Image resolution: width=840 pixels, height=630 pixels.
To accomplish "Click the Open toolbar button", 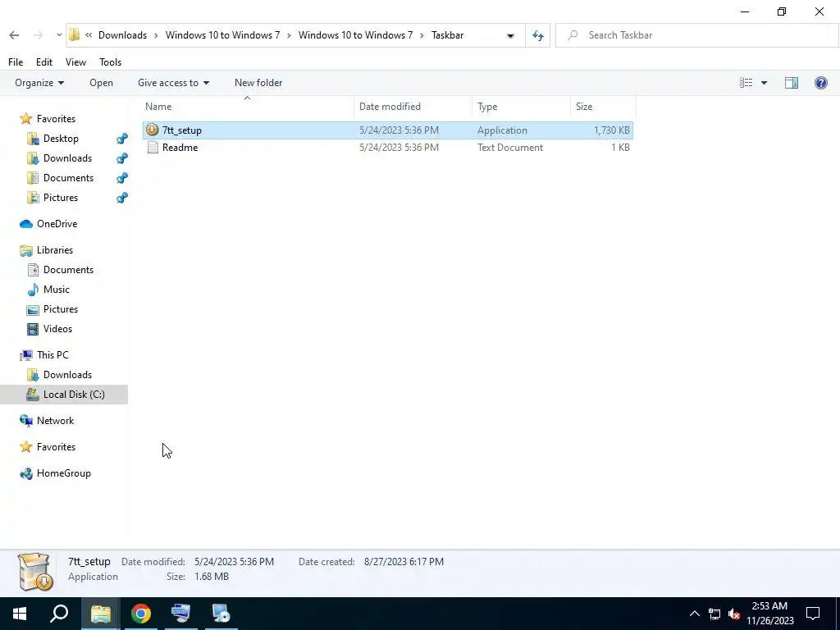I will point(101,83).
